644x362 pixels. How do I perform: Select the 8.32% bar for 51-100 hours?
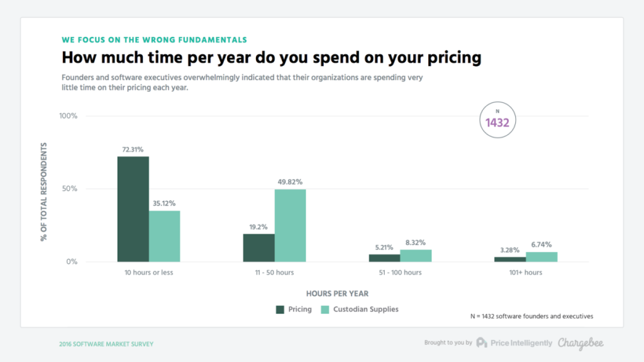416,256
